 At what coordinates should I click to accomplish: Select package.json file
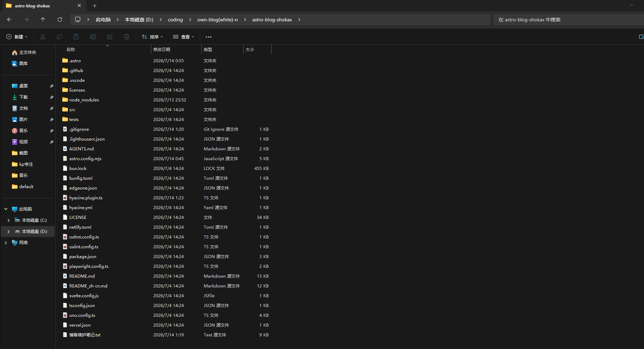click(x=79, y=257)
